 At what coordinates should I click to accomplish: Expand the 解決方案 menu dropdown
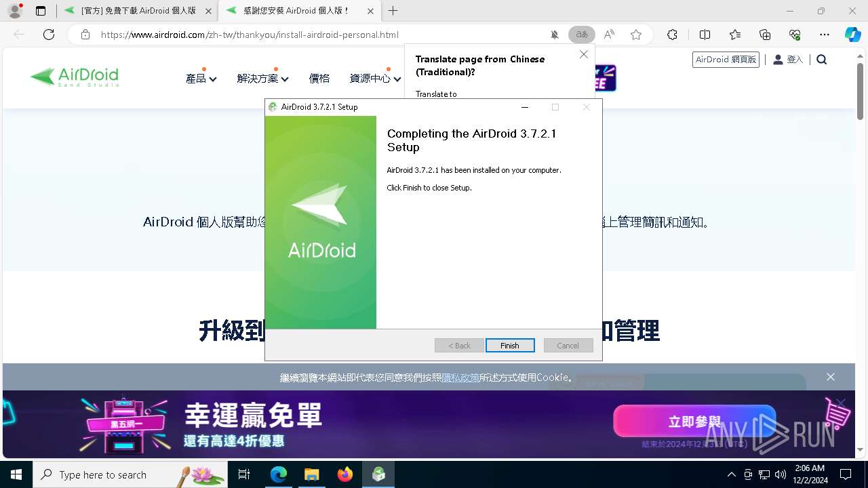(x=263, y=79)
